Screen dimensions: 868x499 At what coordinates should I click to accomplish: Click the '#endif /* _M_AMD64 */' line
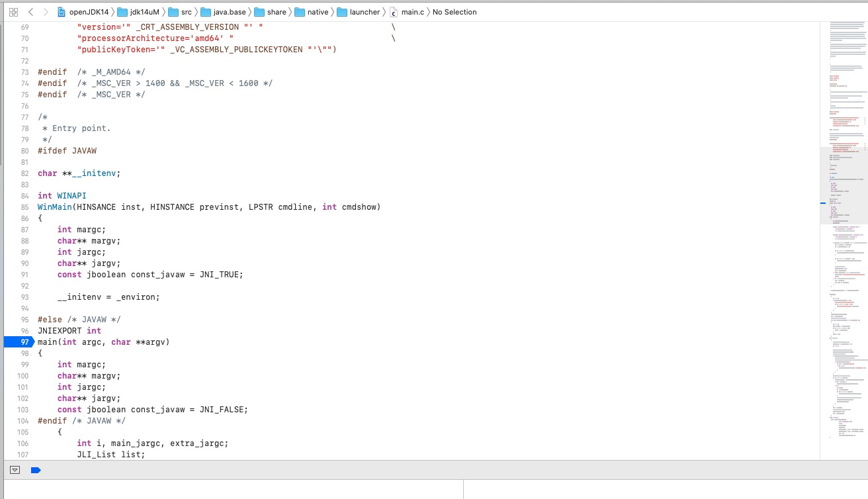click(x=91, y=72)
